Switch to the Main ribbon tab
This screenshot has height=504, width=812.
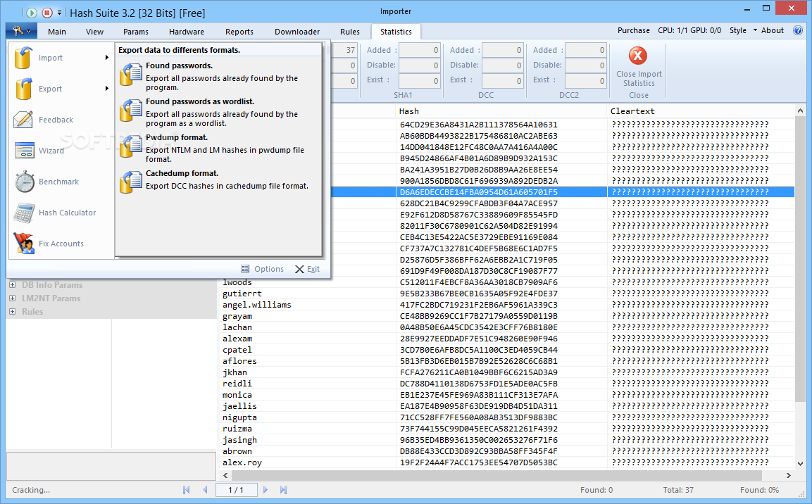pos(57,32)
